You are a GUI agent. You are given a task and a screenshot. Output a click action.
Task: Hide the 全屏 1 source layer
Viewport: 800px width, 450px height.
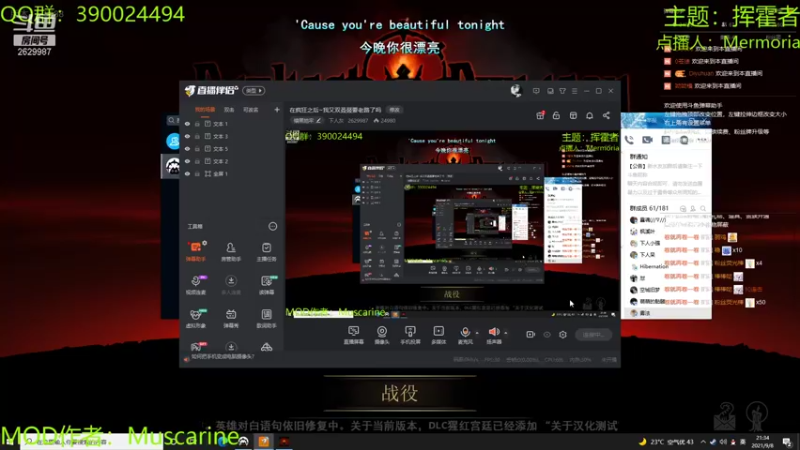tap(187, 174)
